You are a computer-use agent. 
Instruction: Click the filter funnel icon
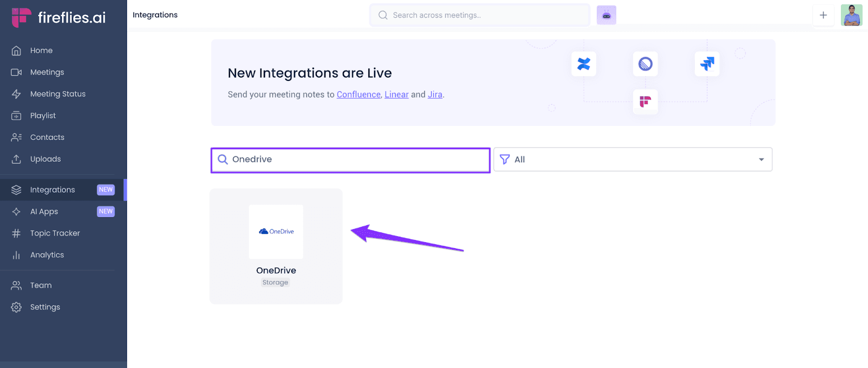pyautogui.click(x=505, y=160)
